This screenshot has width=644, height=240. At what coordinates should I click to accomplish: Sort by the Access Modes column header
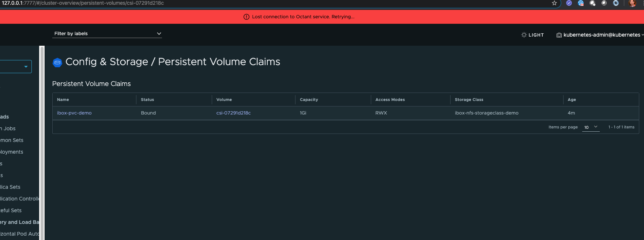click(390, 100)
